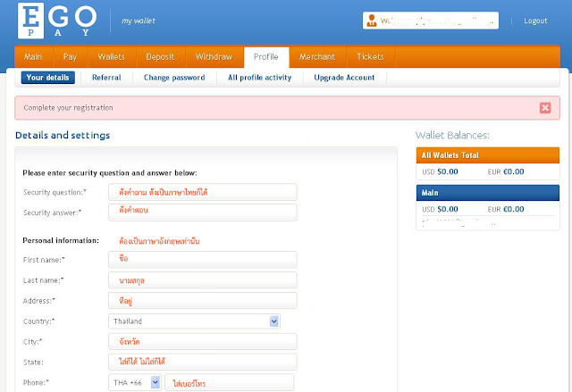Focus the State input field
Image resolution: width=572 pixels, height=392 pixels.
(x=203, y=363)
